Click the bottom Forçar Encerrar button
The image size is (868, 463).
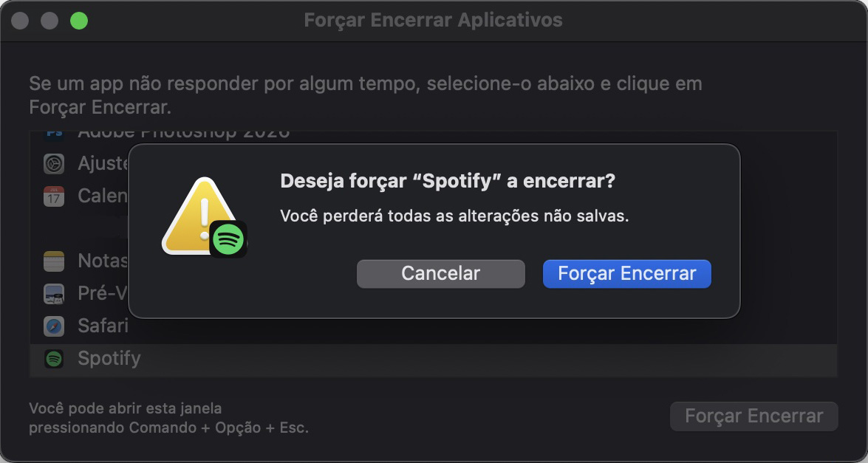click(x=753, y=416)
